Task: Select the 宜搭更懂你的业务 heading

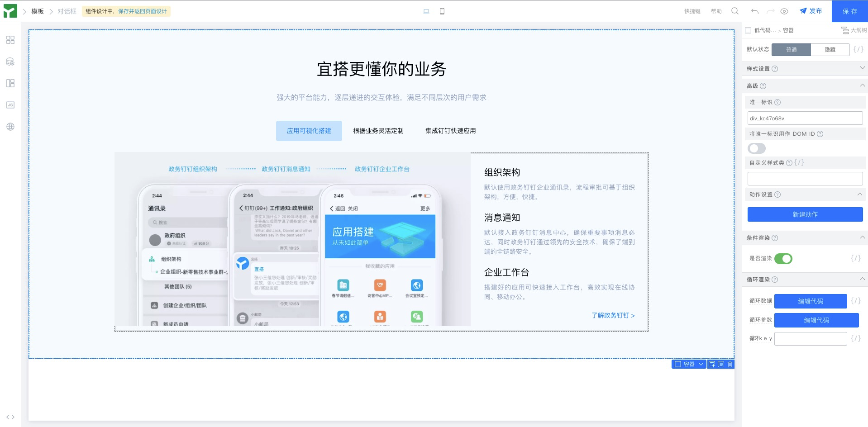Action: coord(382,69)
